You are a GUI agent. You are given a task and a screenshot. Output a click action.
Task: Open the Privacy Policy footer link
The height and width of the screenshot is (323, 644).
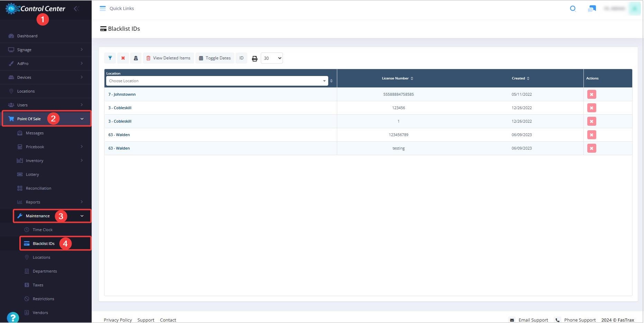[x=118, y=320]
